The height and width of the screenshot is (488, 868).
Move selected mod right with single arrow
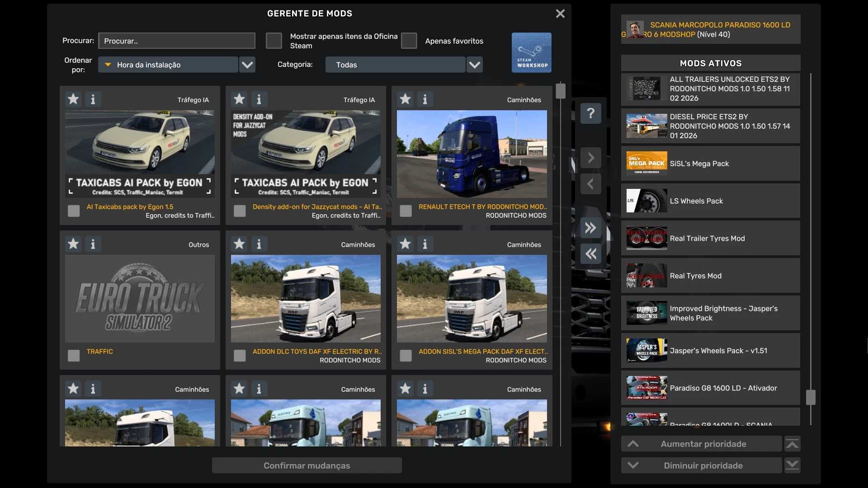coord(590,158)
